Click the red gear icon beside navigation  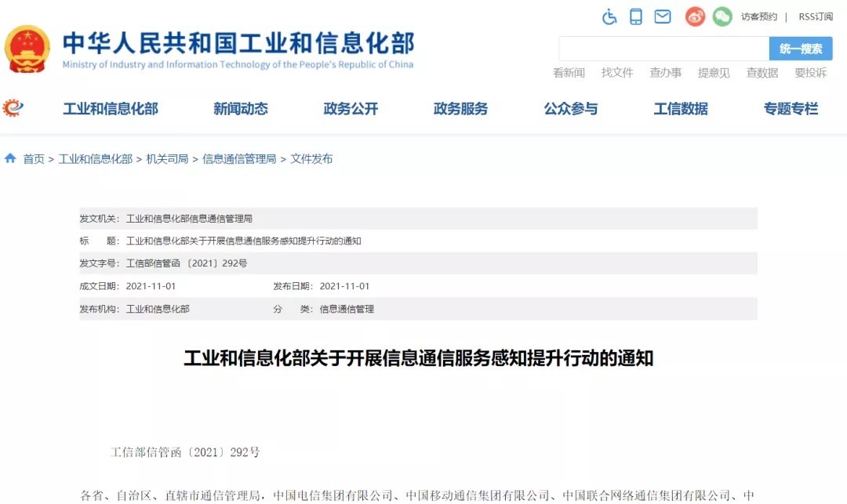pos(13,108)
